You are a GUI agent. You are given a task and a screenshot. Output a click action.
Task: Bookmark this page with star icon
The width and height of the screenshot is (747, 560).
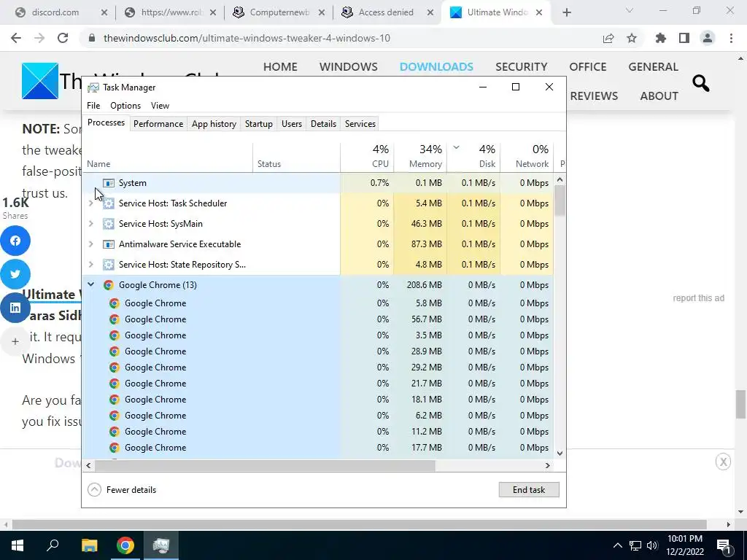[632, 38]
